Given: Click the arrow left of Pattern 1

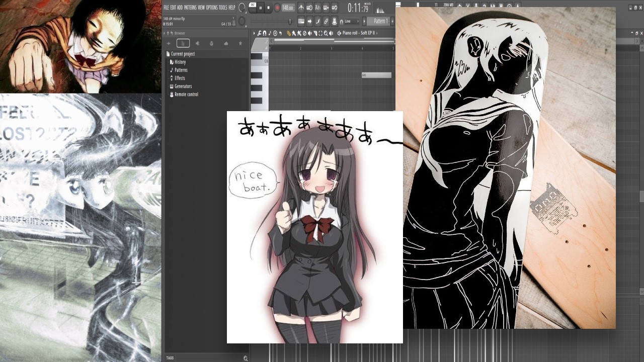Looking at the screenshot, I should tap(364, 21).
